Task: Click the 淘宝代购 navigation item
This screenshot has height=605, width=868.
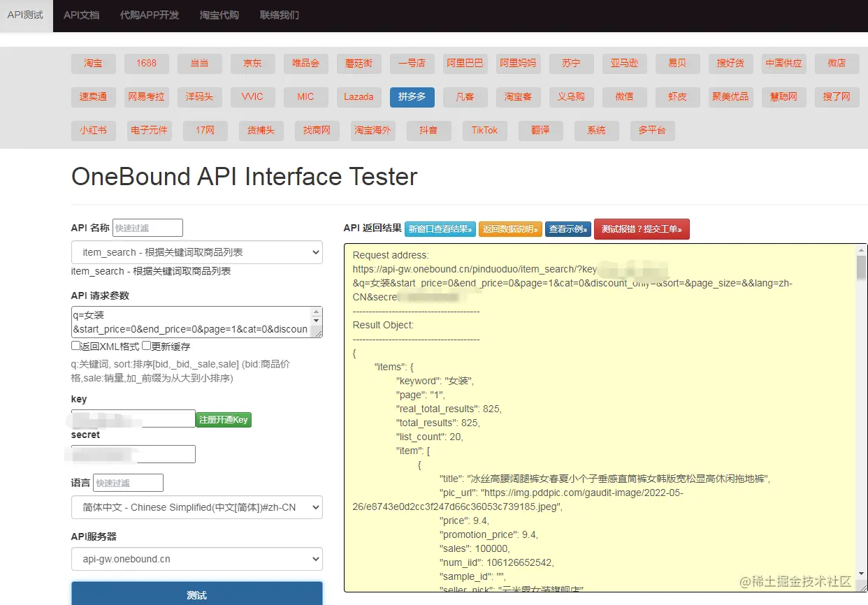Action: 219,15
